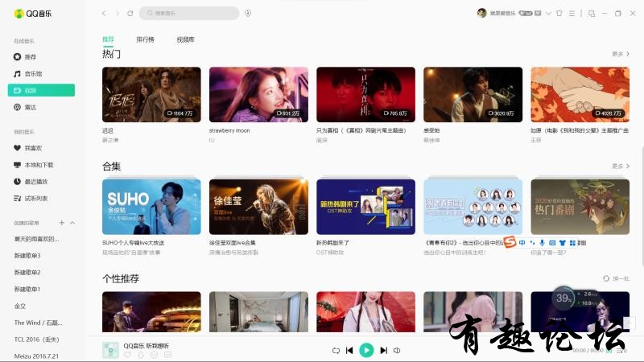Expand the account dropdown arrow
Image resolution: width=644 pixels, height=362 pixels.
(548, 13)
